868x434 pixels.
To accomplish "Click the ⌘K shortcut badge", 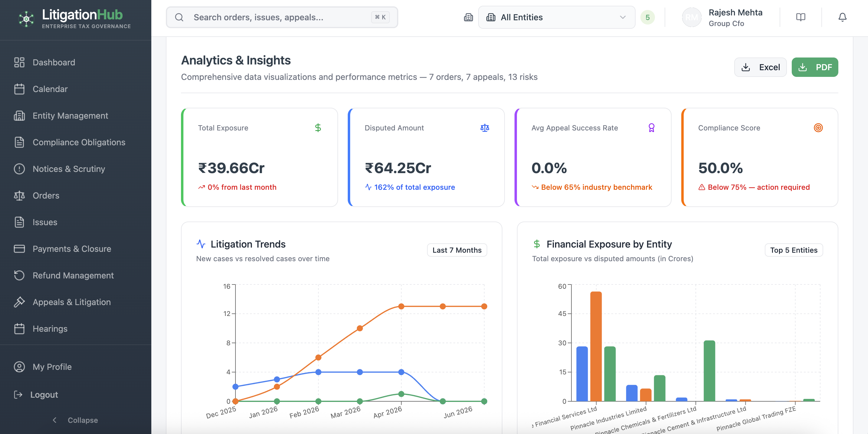I will pyautogui.click(x=380, y=17).
